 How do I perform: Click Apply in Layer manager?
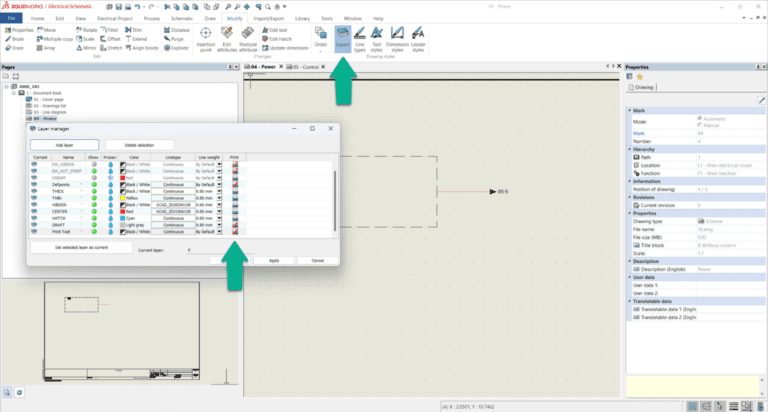click(274, 261)
